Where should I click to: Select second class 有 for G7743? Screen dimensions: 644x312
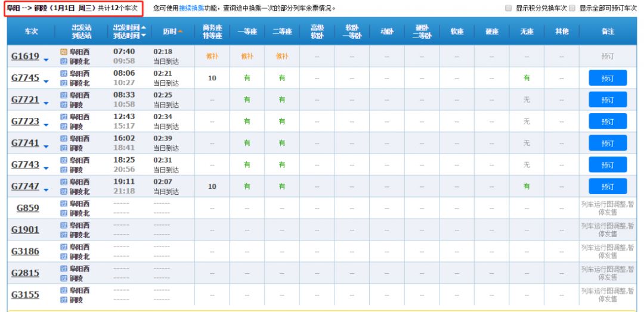tap(281, 165)
